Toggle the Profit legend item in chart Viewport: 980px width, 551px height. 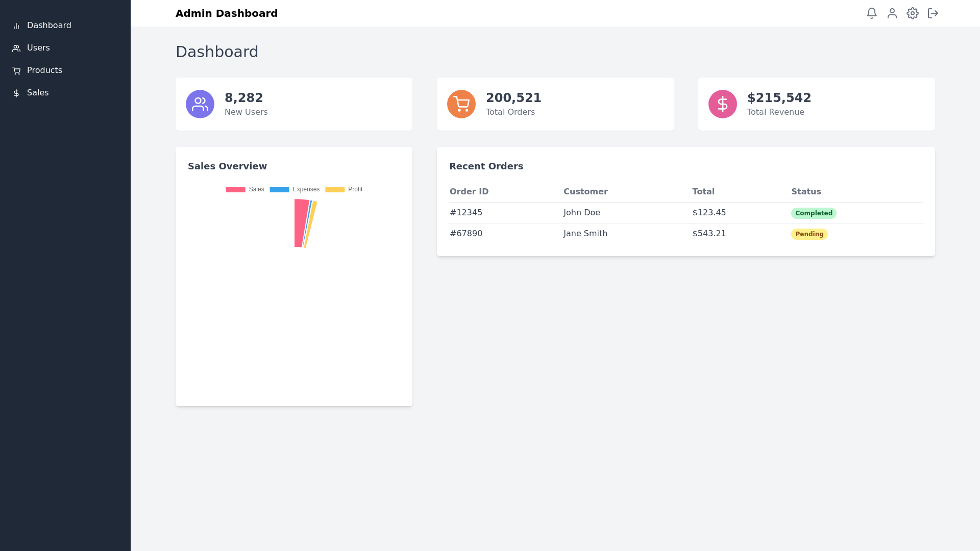click(x=344, y=189)
